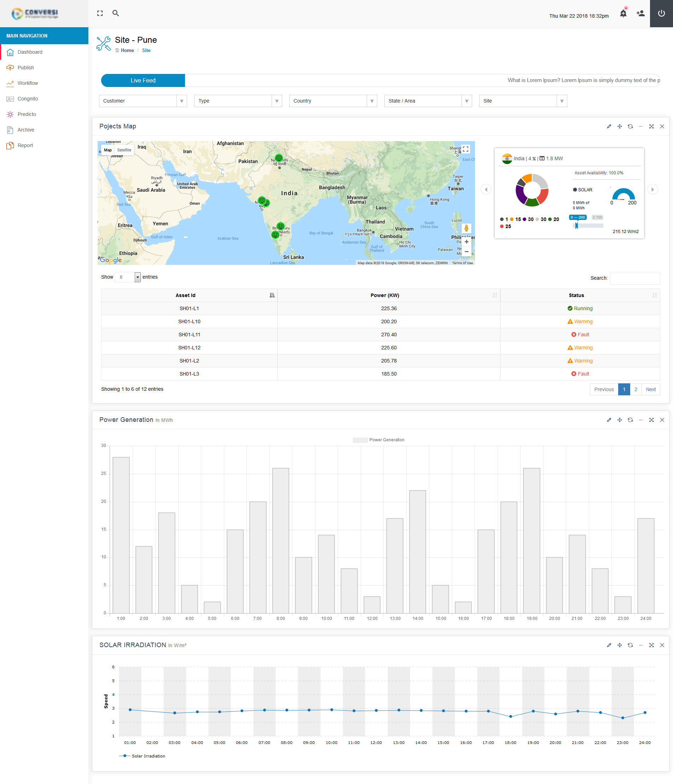The width and height of the screenshot is (673, 784).
Task: Go to the Next table page
Action: tap(650, 389)
